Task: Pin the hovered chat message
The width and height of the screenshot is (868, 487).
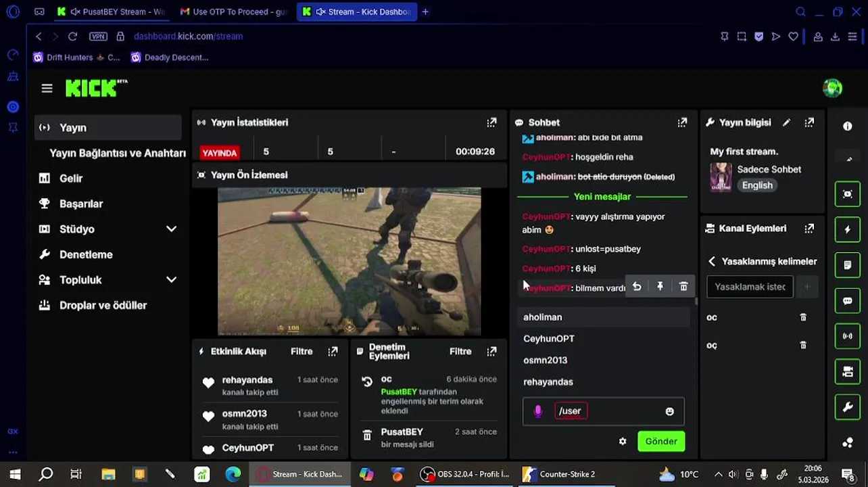Action: pyautogui.click(x=660, y=287)
